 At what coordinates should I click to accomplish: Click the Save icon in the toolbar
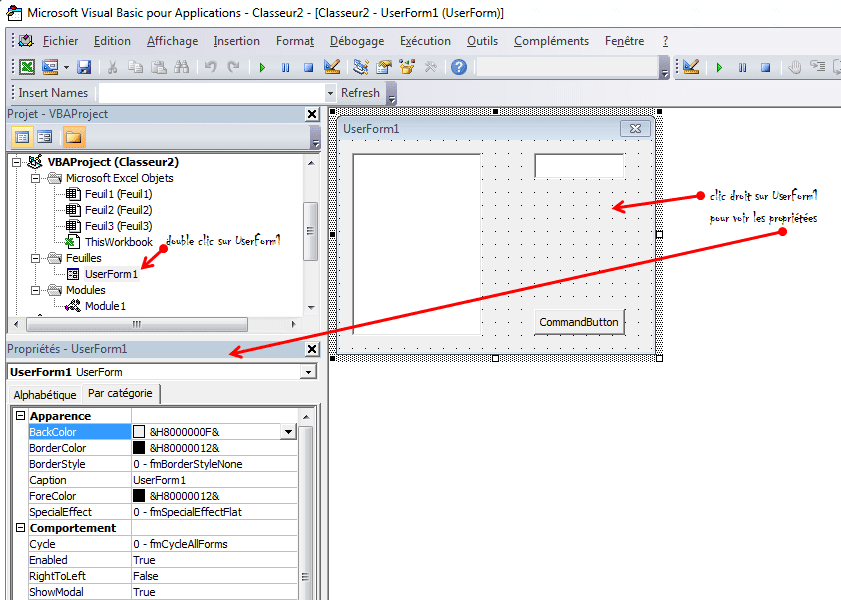coord(84,67)
